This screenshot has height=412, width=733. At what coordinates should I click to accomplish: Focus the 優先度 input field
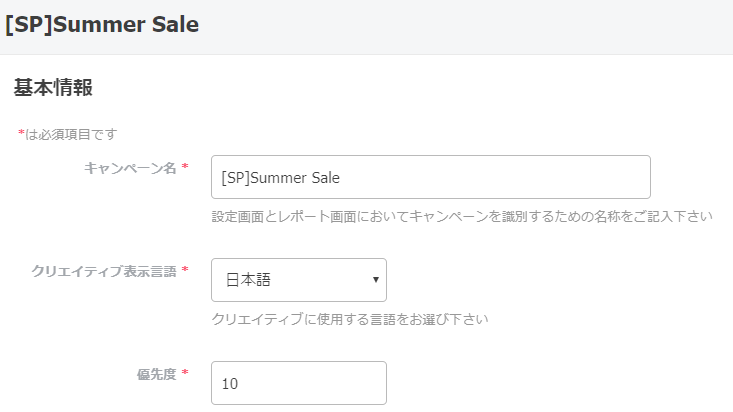point(298,383)
